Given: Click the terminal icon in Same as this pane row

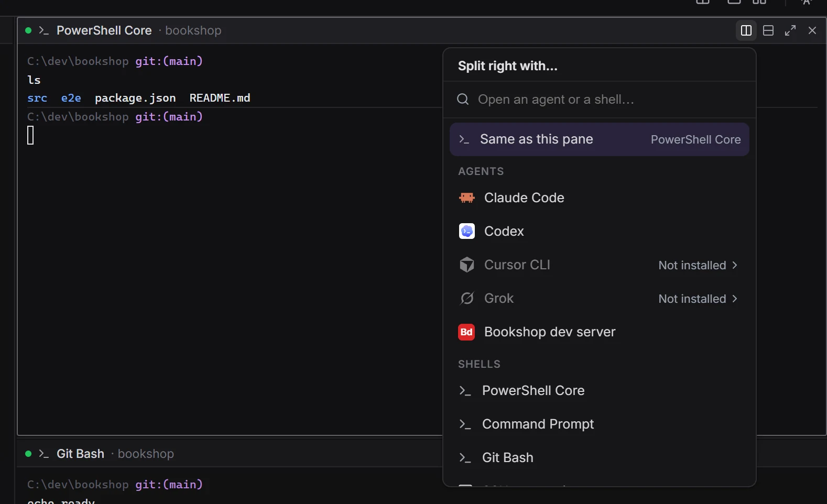Looking at the screenshot, I should tap(464, 139).
